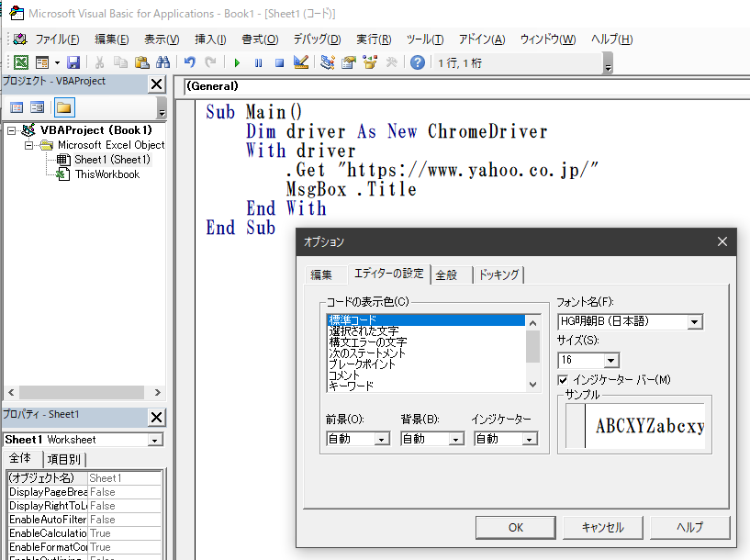The height and width of the screenshot is (560, 750).
Task: Open the 前景 foreground color dropdown
Action: click(x=381, y=439)
